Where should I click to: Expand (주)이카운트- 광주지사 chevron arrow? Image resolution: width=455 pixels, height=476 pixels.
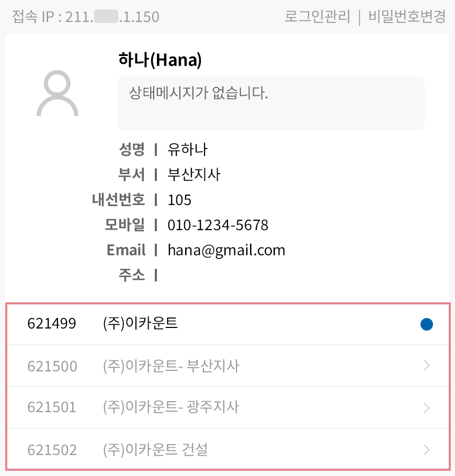click(x=427, y=407)
